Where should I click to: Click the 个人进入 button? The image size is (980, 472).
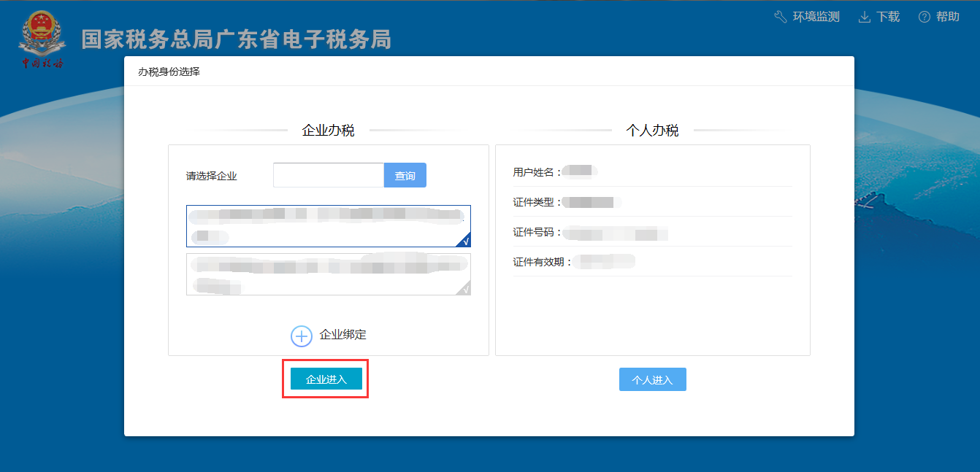coord(652,379)
